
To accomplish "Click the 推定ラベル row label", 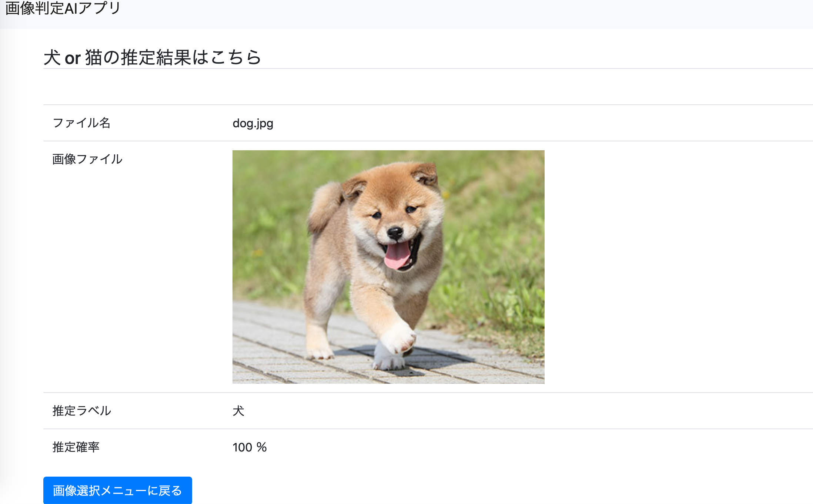I will click(x=81, y=411).
